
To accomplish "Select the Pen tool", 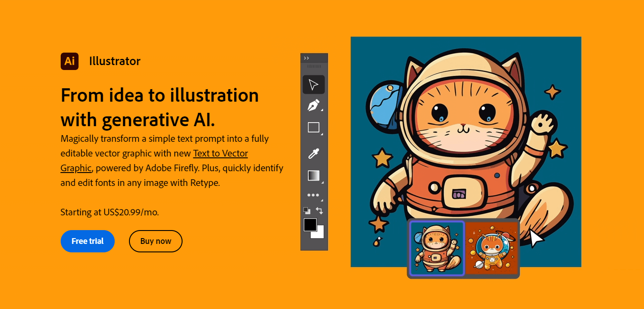I will pos(314,106).
